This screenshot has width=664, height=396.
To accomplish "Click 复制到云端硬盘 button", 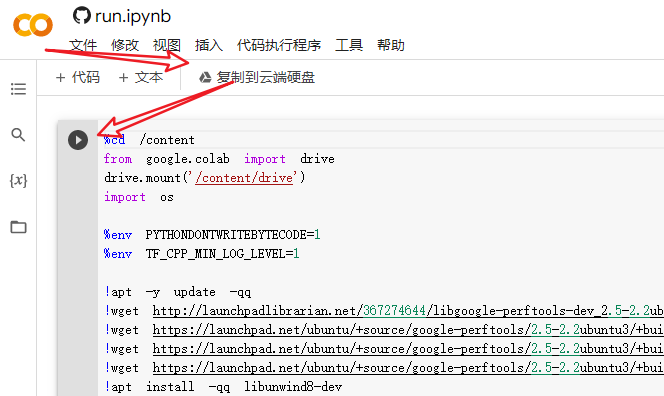I will [x=257, y=78].
